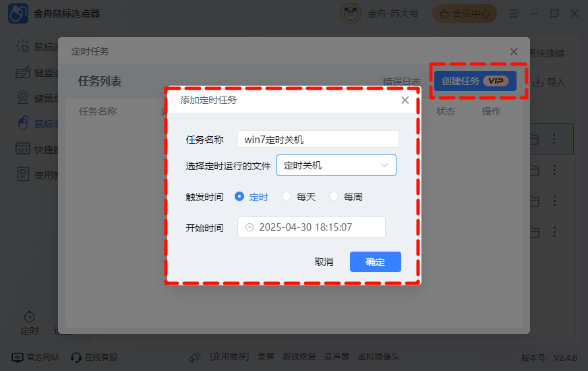Click the 金舟鼠标连点器 app logo
Viewport: 588px width, 371px height.
18,13
